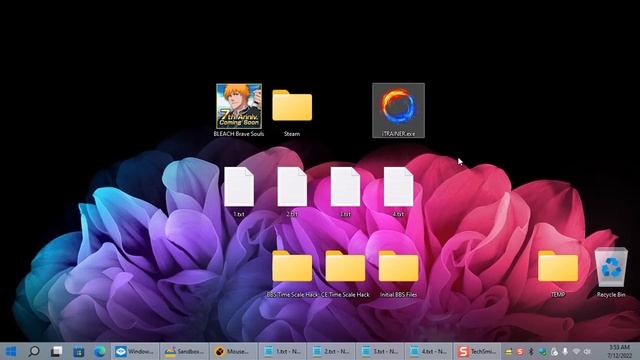Open the BLEACH Brave Souls game shortcut
Viewport: 640px width, 360px height.
click(x=239, y=110)
